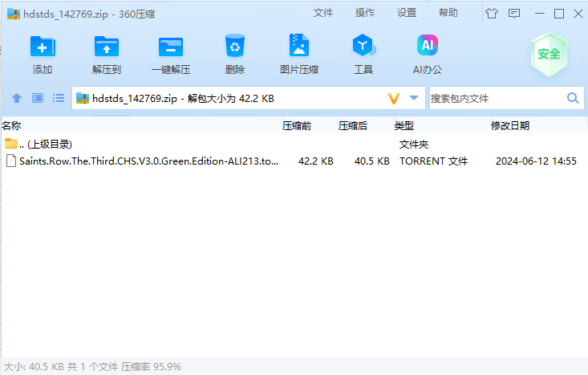588x375 pixels.
Task: Click the 文件夹 type cell
Action: tap(414, 145)
